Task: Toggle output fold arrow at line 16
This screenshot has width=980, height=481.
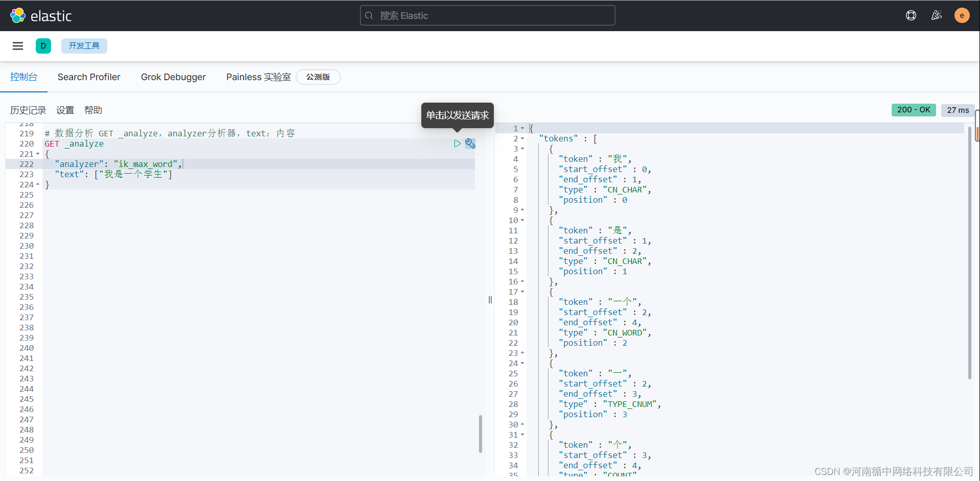Action: (x=522, y=281)
